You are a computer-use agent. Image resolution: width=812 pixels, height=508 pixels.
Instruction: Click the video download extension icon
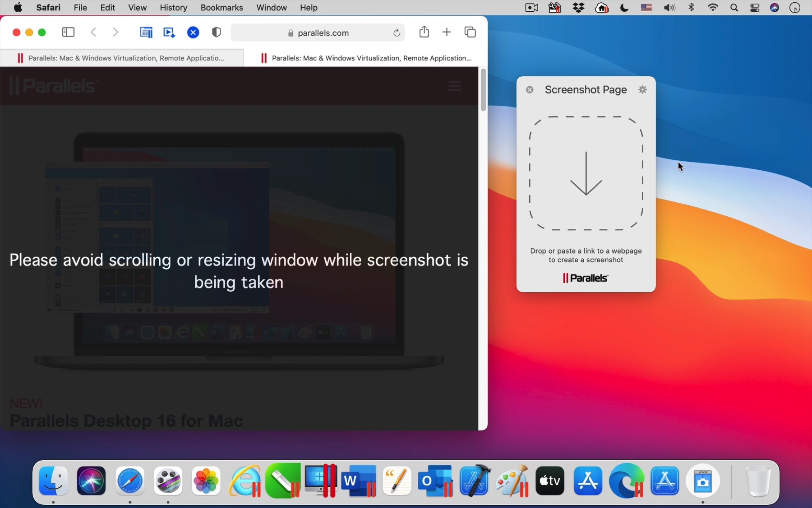click(169, 32)
